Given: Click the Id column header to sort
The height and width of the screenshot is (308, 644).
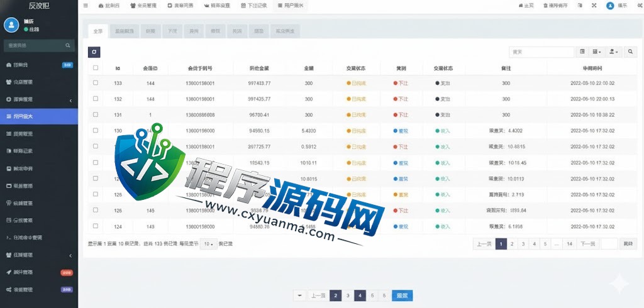Looking at the screenshot, I should [118, 68].
